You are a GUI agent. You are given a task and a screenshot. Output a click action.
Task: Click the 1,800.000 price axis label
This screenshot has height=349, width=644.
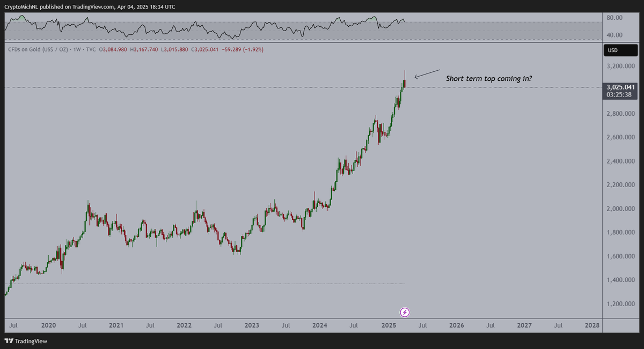coord(622,233)
